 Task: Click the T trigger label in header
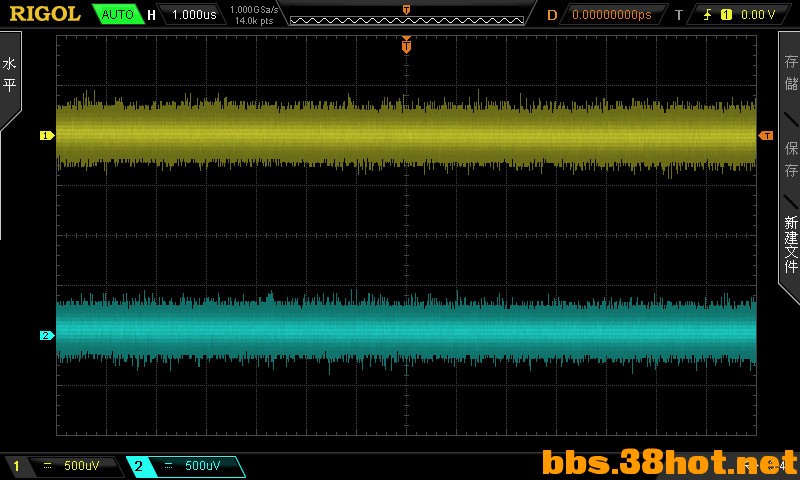coord(679,15)
